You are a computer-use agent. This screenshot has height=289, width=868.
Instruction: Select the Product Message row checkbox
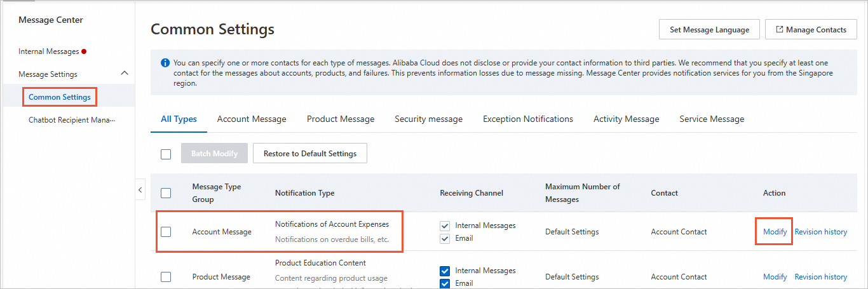(166, 277)
